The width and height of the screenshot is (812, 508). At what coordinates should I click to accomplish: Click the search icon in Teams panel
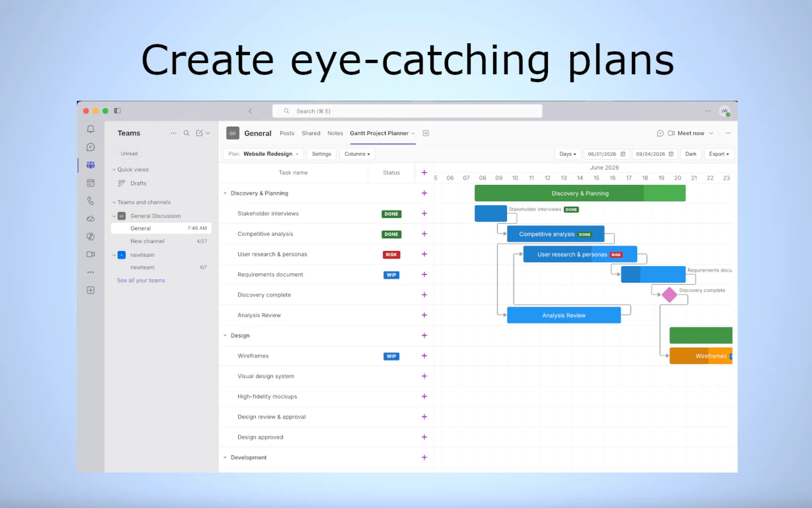(186, 133)
